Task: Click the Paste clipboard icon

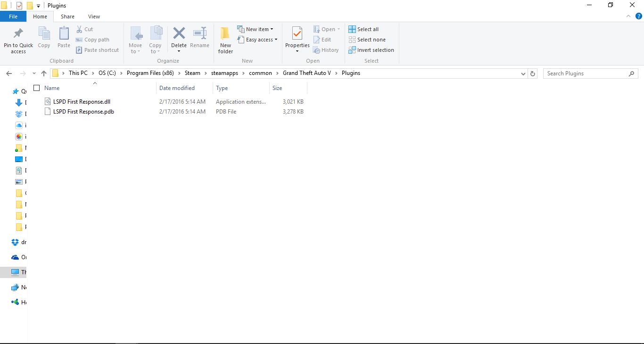Action: pos(64,34)
